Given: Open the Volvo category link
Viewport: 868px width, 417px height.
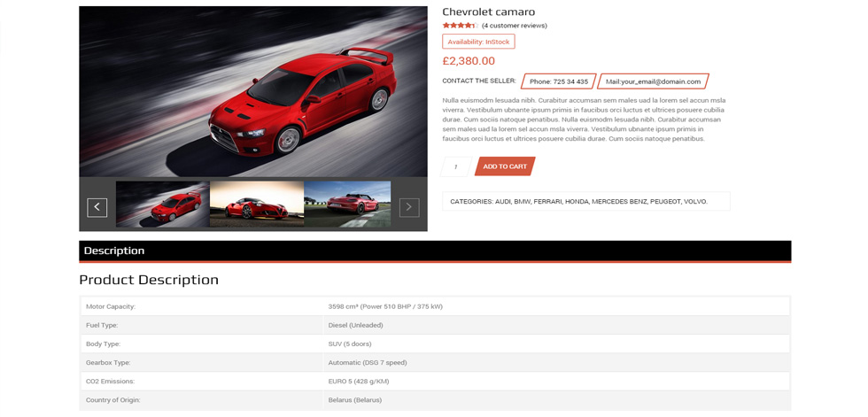Looking at the screenshot, I should pyautogui.click(x=695, y=202).
